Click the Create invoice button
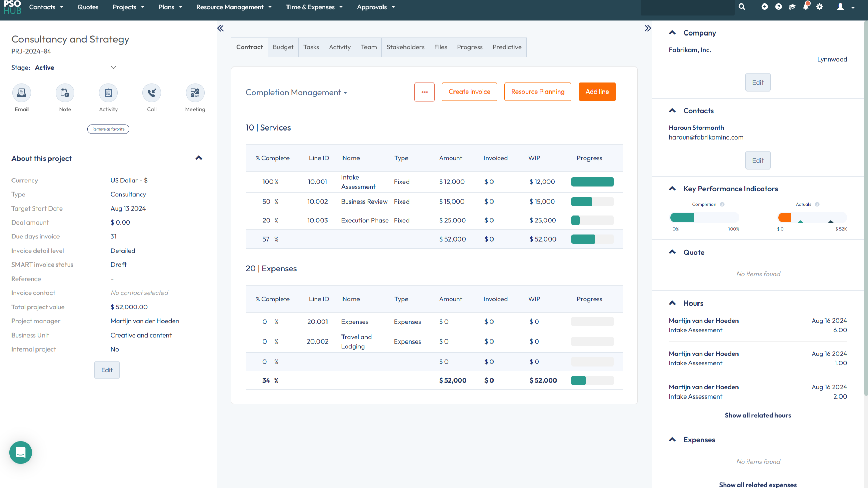Viewport: 868px width, 488px height. pyautogui.click(x=469, y=92)
